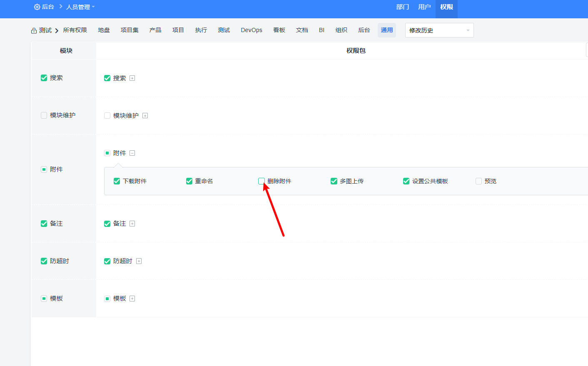Click the 后台 link in top bar
The image size is (588, 366).
click(48, 7)
